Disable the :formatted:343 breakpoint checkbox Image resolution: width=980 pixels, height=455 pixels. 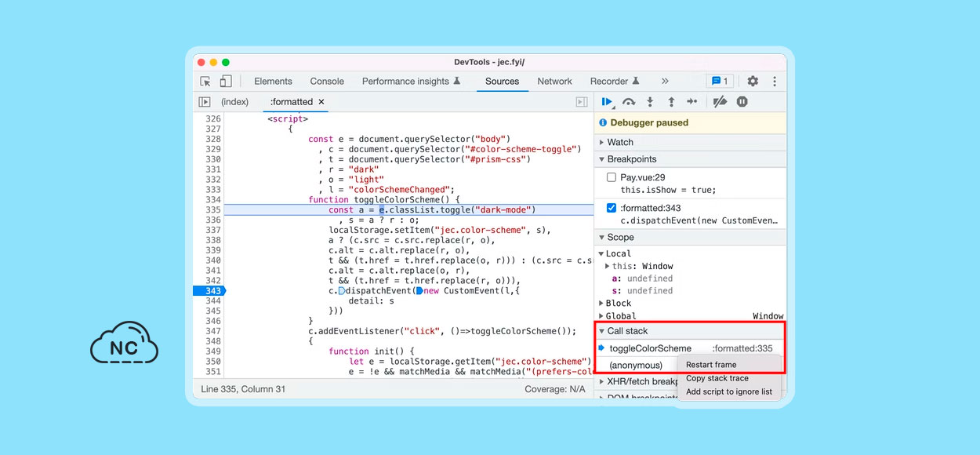click(612, 208)
